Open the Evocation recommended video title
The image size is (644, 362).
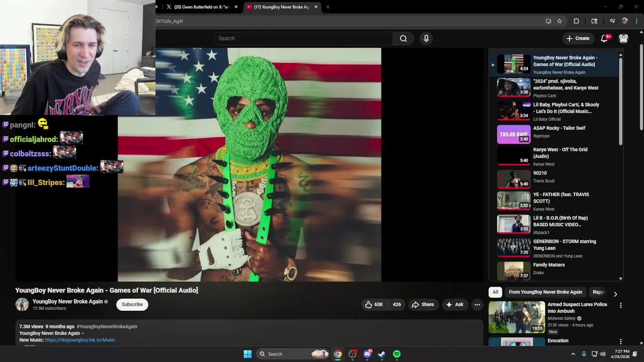coord(558,341)
